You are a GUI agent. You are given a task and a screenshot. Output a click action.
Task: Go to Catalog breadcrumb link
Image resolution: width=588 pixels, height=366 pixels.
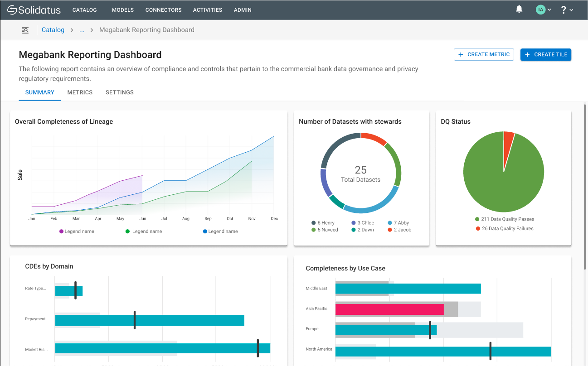tap(53, 30)
